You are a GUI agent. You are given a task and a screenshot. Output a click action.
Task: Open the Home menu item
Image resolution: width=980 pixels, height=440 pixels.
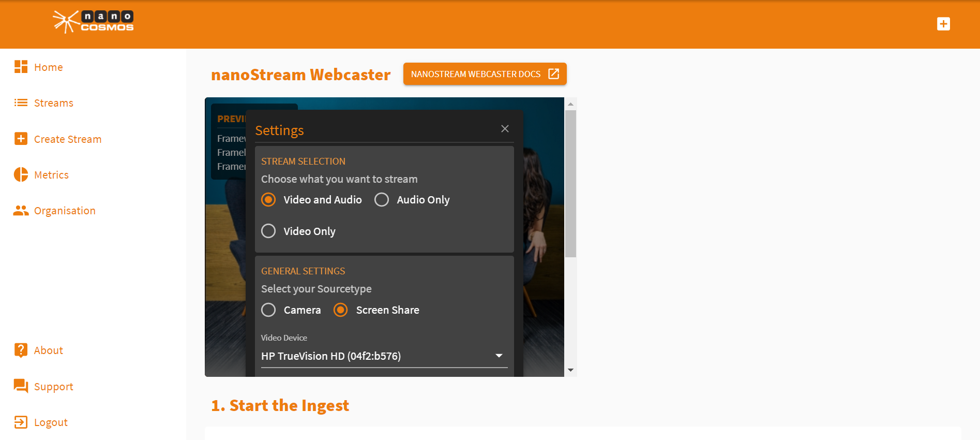49,67
